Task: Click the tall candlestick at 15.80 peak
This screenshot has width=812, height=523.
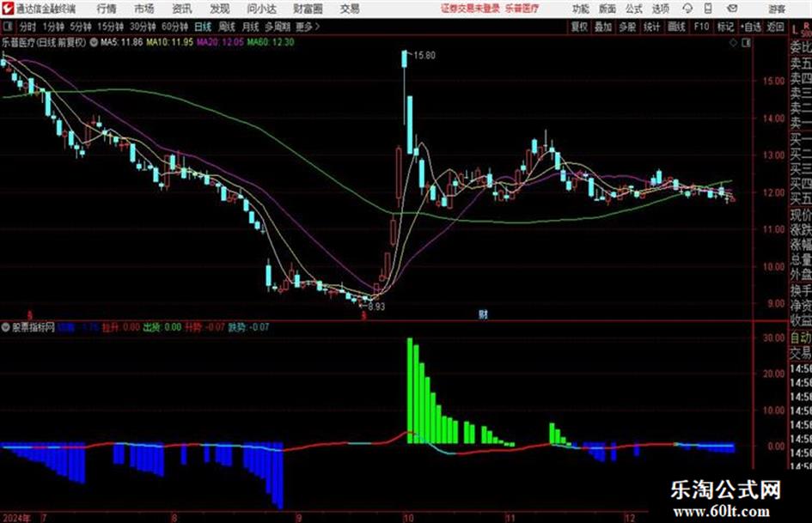Action: point(405,59)
